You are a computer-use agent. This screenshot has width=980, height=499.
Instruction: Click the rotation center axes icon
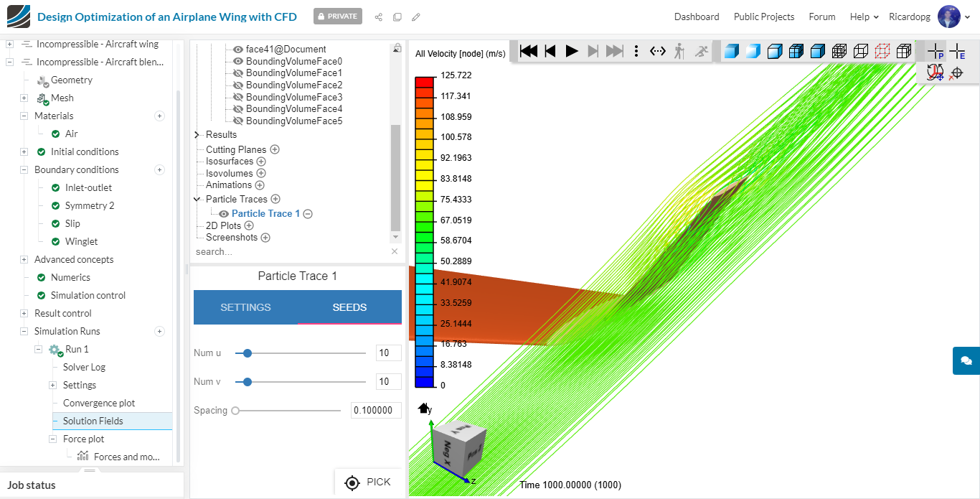[935, 72]
